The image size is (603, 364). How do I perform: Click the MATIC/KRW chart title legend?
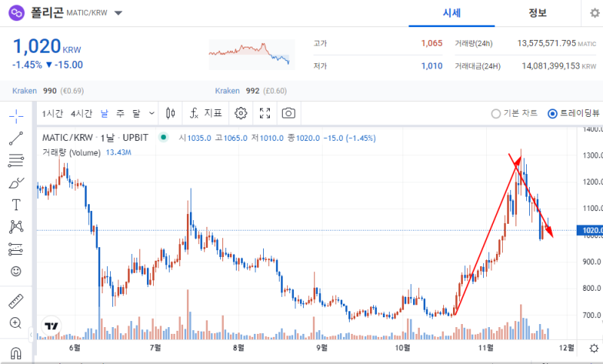click(x=95, y=138)
